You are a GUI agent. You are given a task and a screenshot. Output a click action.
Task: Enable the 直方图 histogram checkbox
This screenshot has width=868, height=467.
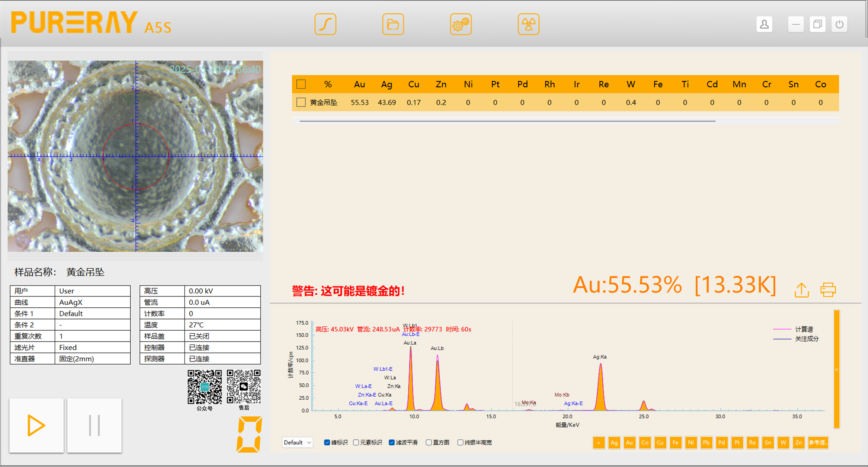[429, 443]
